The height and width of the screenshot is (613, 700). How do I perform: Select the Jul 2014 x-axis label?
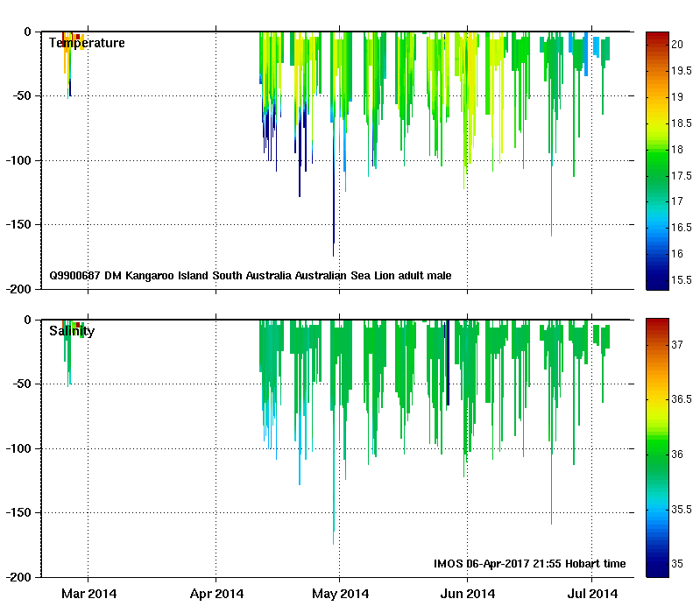(592, 594)
